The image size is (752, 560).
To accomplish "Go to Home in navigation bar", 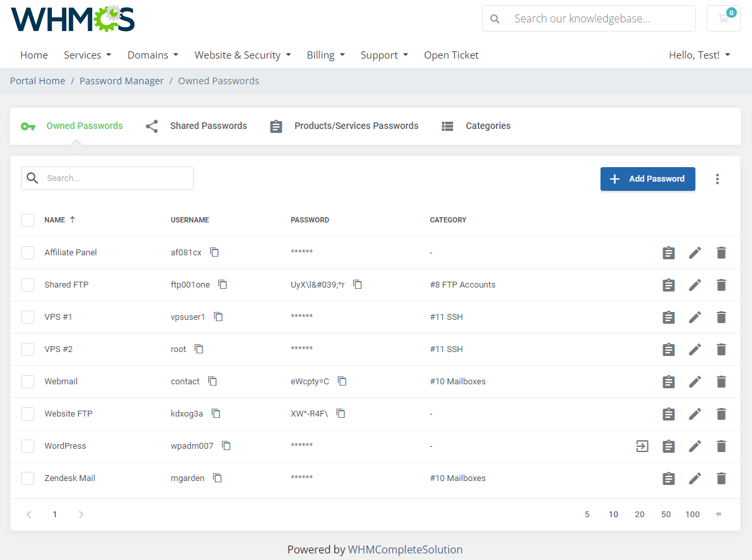I will click(x=34, y=55).
